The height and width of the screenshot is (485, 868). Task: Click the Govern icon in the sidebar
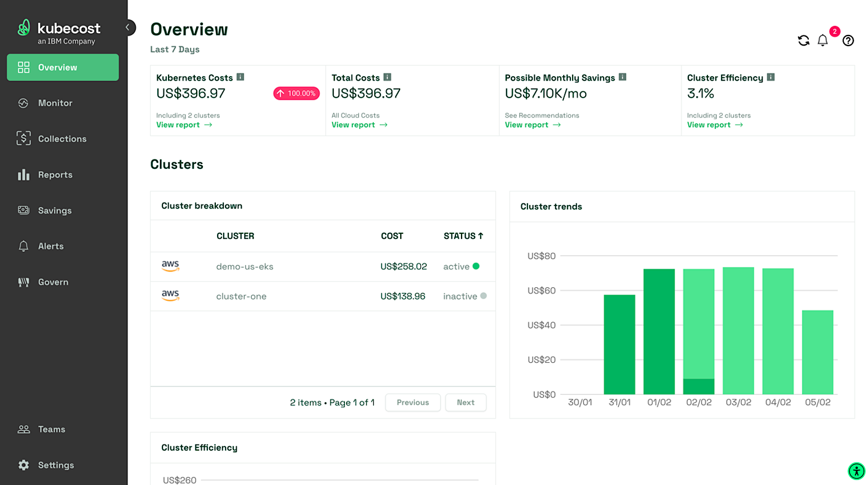[x=24, y=282]
